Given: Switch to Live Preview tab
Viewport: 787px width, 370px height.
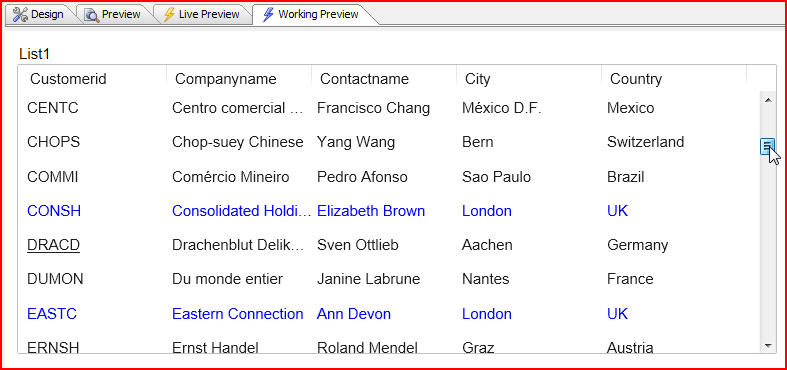Looking at the screenshot, I should tap(202, 14).
